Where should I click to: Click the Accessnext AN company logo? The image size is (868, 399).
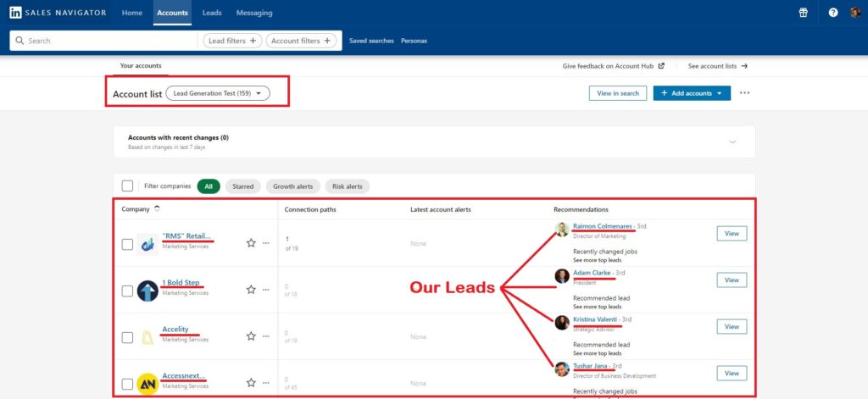(x=147, y=384)
